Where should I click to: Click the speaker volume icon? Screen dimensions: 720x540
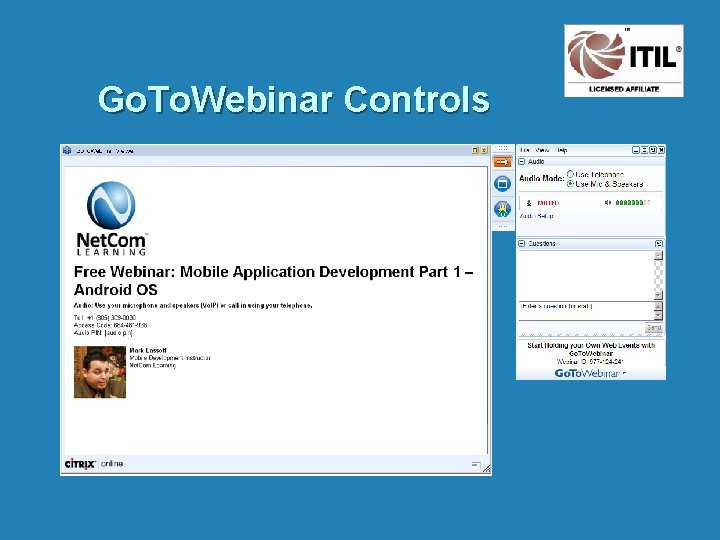click(x=608, y=202)
